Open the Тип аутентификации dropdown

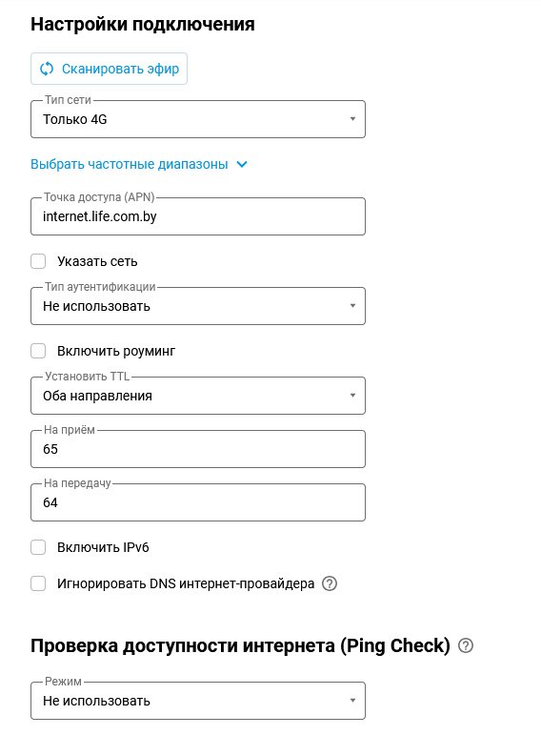coord(198,306)
